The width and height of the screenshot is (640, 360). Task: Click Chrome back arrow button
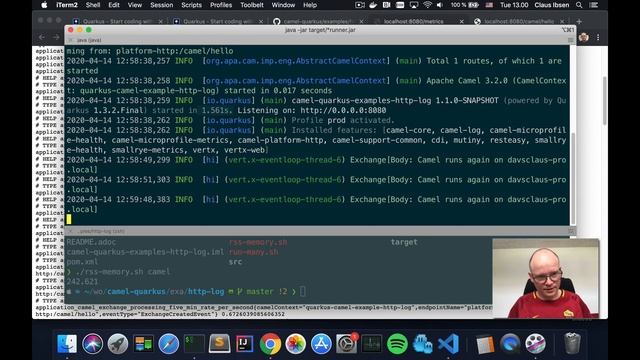tap(42, 37)
